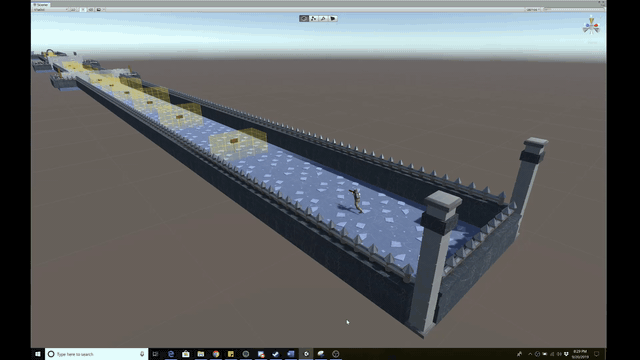Click the taskbar search box
This screenshot has height=360, width=640.
(x=96, y=354)
